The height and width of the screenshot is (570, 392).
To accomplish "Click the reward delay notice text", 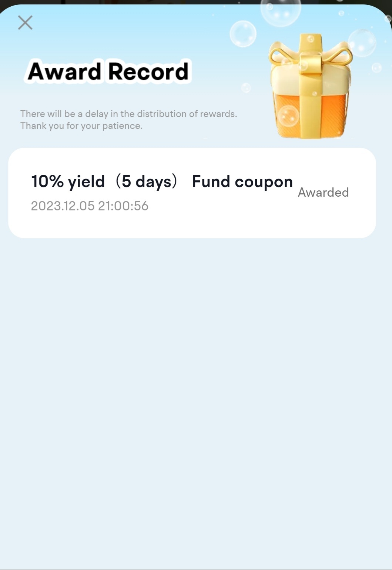I will pyautogui.click(x=128, y=120).
